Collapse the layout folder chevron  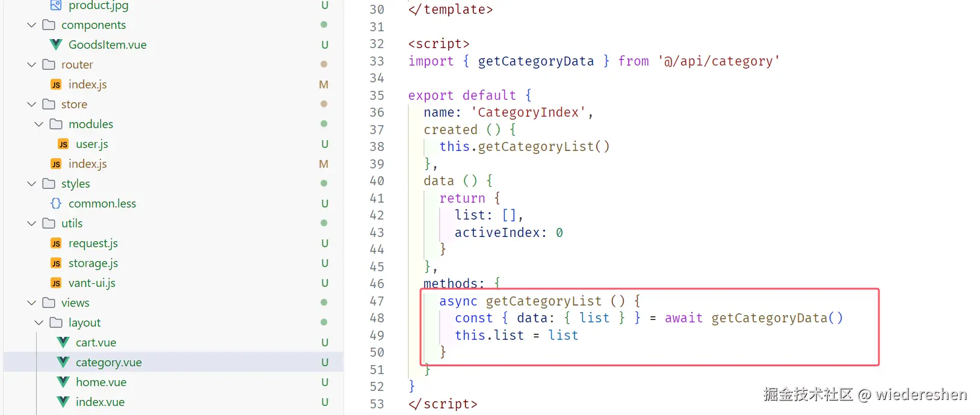click(x=39, y=322)
